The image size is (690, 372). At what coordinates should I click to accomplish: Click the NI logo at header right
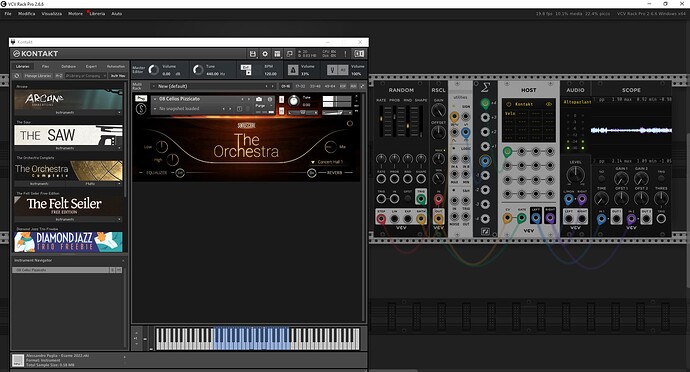click(359, 54)
